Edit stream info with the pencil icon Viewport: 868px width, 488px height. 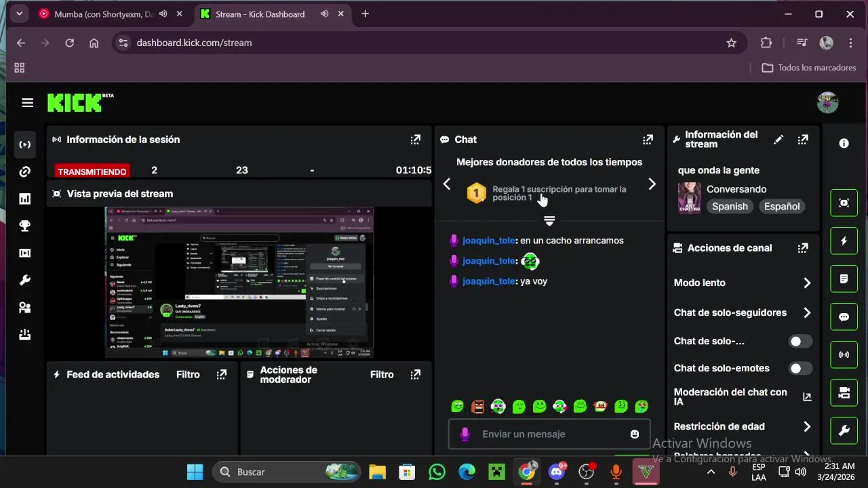pos(778,140)
